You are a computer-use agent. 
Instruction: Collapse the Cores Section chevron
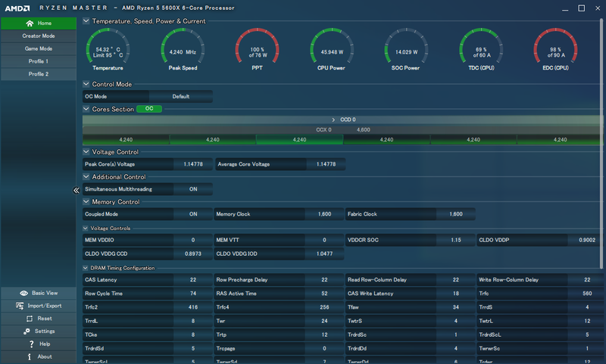click(x=86, y=109)
